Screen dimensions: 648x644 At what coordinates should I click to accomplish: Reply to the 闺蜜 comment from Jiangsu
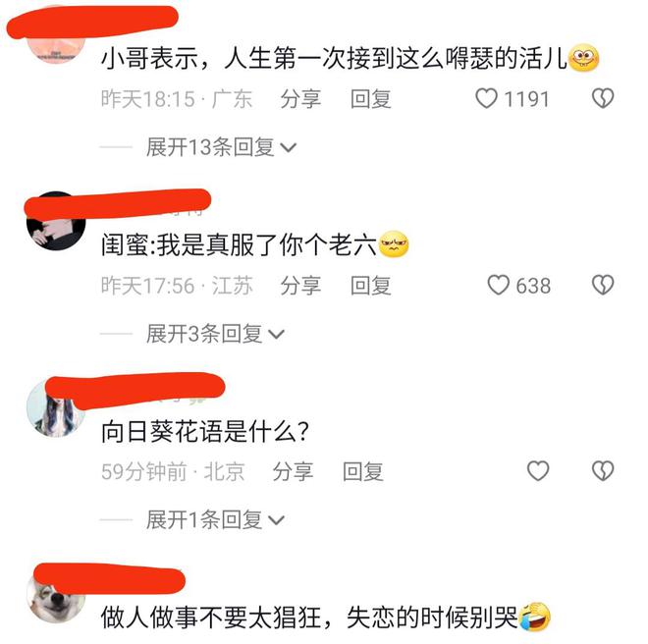tap(371, 286)
